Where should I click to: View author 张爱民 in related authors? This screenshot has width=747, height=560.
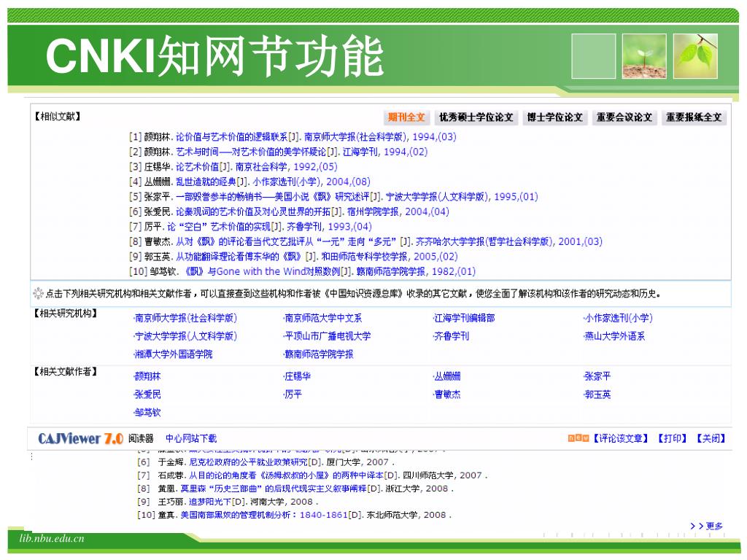(147, 394)
